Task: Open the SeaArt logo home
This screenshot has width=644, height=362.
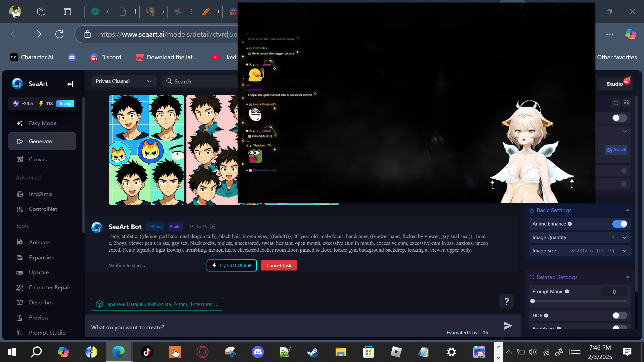Action: click(x=17, y=84)
